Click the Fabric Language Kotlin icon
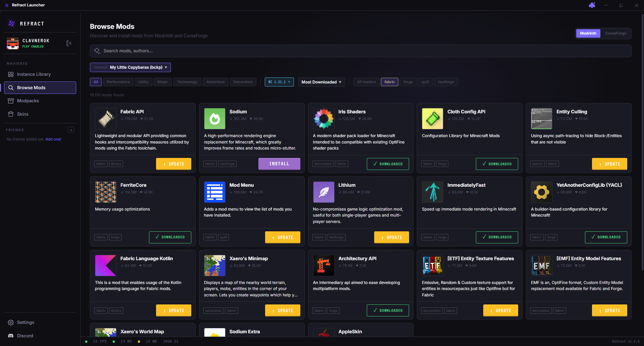Image resolution: width=644 pixels, height=346 pixels. [106, 266]
